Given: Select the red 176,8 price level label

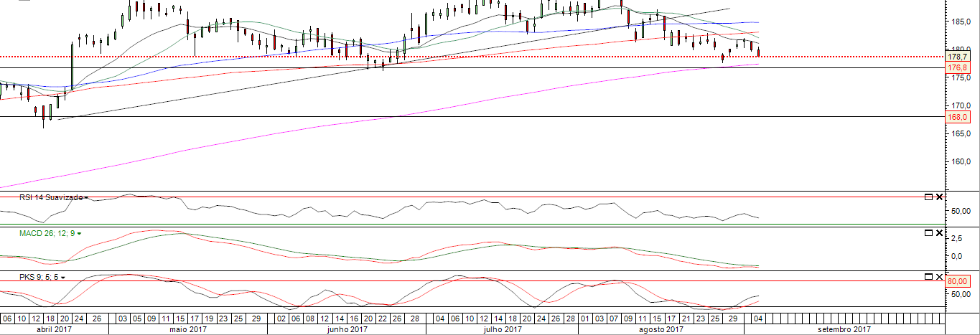Looking at the screenshot, I should 958,67.
